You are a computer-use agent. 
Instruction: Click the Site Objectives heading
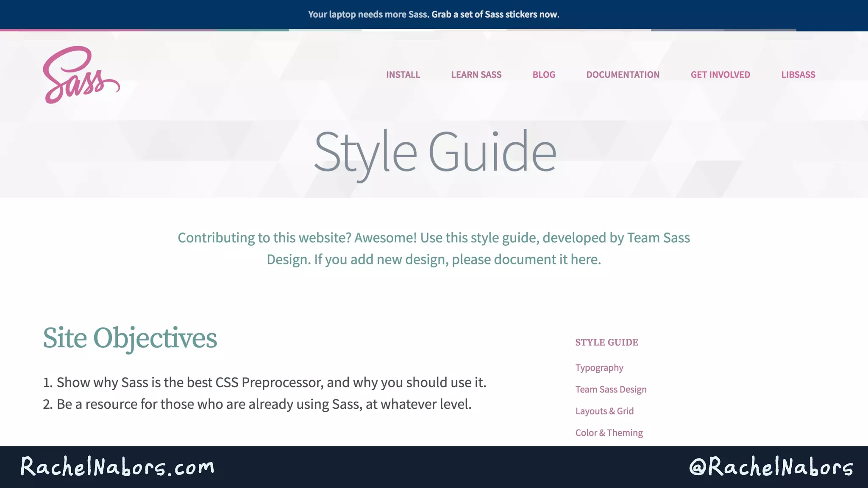point(130,338)
